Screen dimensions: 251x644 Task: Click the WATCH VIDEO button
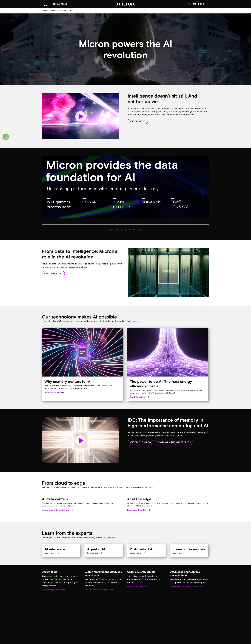point(138,121)
